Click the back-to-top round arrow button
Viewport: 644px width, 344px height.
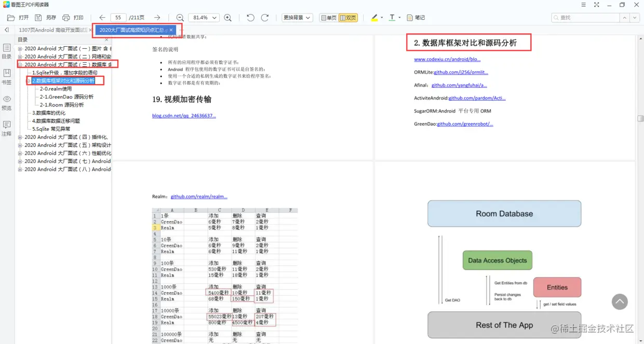click(x=620, y=301)
